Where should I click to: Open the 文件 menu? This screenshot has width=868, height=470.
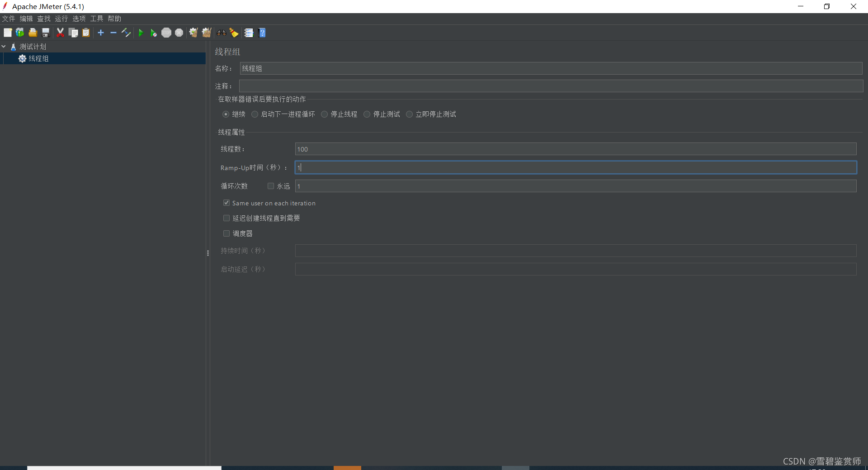click(x=9, y=19)
